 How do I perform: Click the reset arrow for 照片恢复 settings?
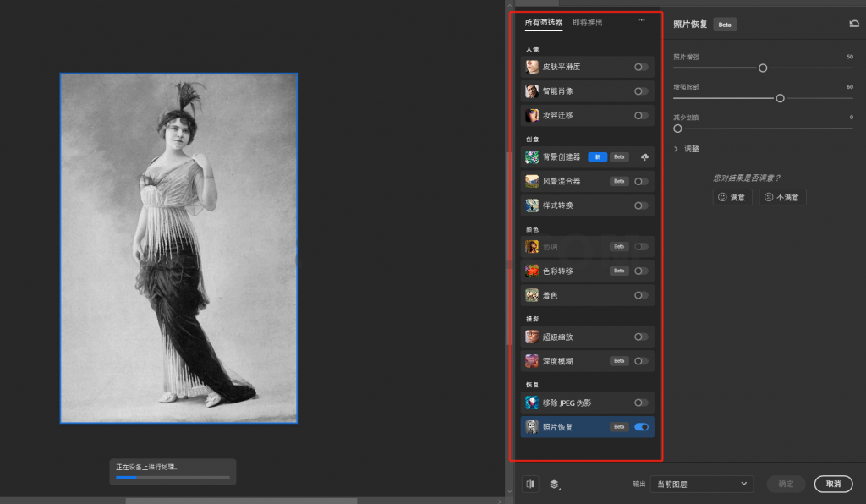pyautogui.click(x=854, y=24)
